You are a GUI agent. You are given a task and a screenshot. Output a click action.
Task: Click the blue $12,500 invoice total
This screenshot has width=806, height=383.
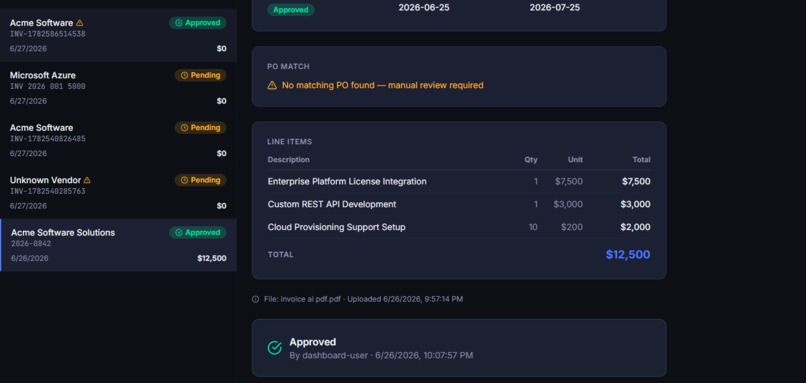(628, 254)
